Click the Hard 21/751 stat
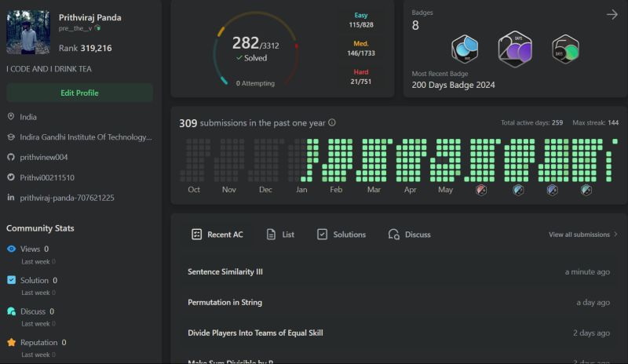 361,77
